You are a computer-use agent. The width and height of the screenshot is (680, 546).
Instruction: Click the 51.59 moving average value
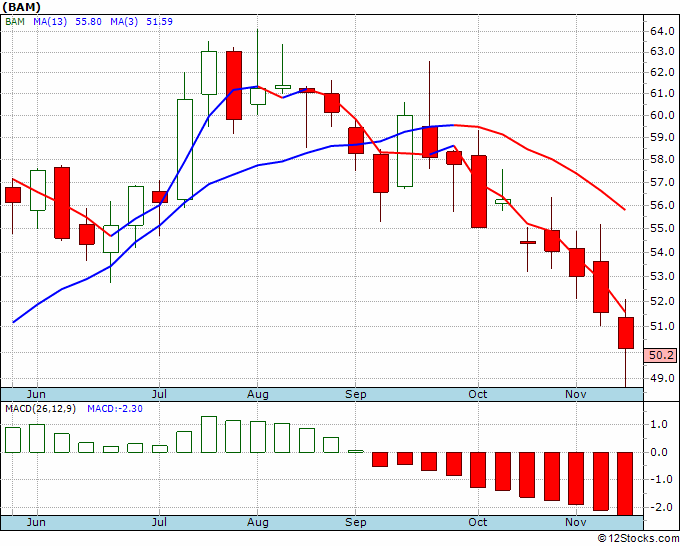159,21
